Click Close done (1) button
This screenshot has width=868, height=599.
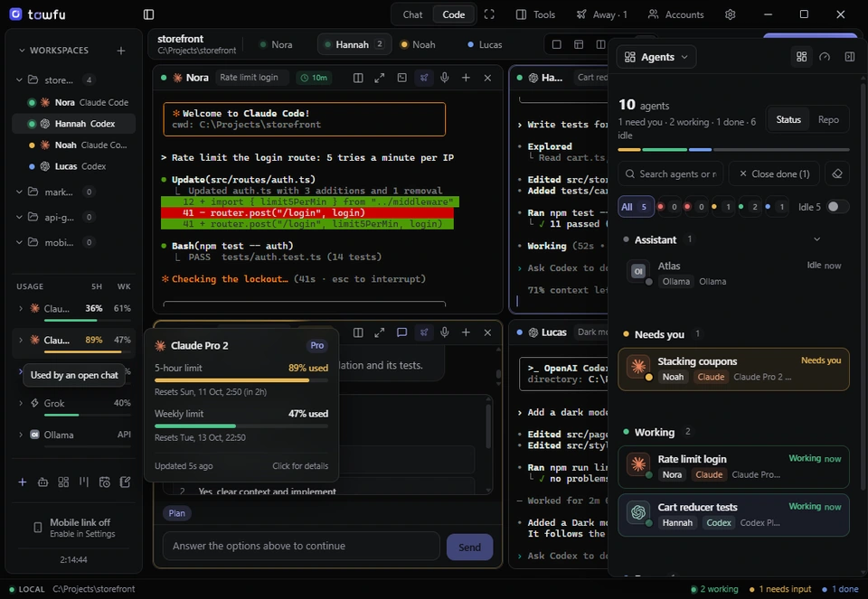click(x=775, y=173)
